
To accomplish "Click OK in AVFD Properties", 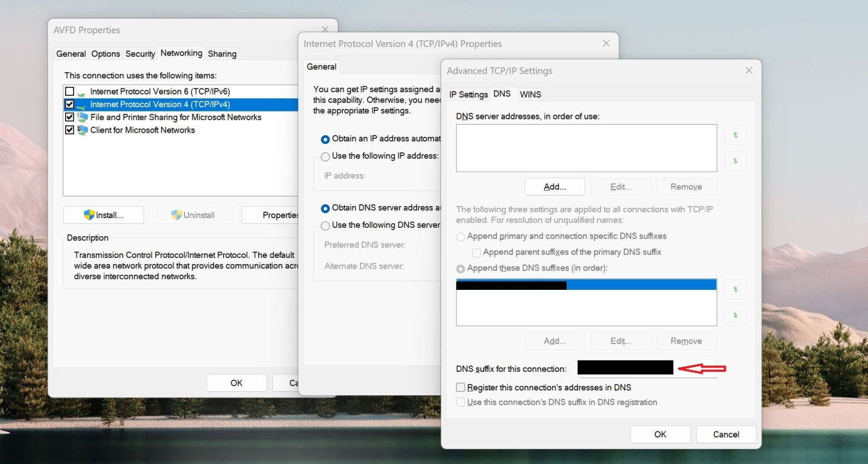I will 236,383.
